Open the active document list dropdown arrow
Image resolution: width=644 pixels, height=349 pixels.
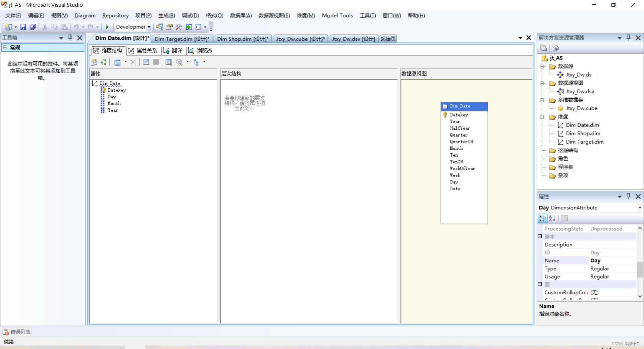520,38
